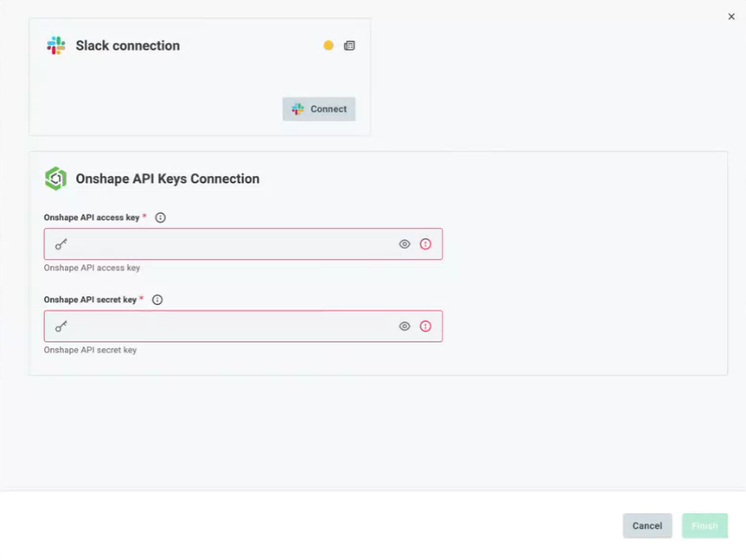
Task: Click the helper text below the secret key field
Action: (90, 350)
